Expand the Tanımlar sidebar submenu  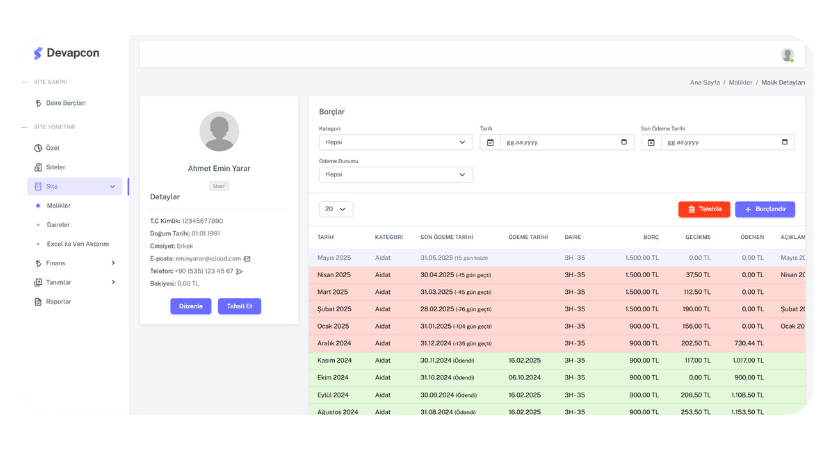click(113, 282)
